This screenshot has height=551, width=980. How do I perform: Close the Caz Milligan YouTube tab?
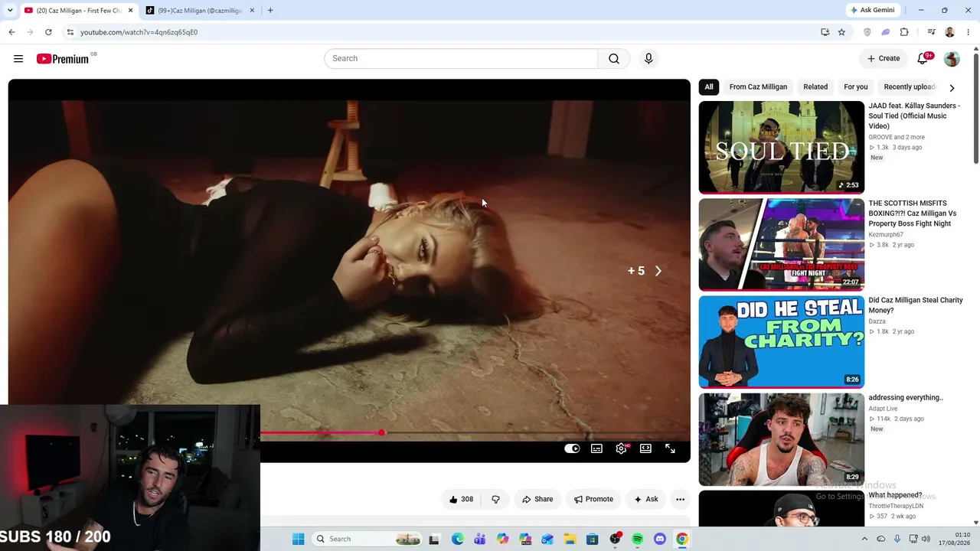pos(131,11)
